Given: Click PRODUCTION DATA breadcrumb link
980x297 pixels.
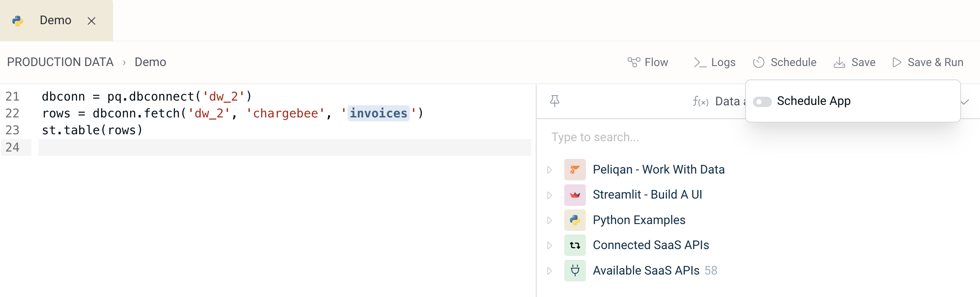Looking at the screenshot, I should click(x=60, y=62).
